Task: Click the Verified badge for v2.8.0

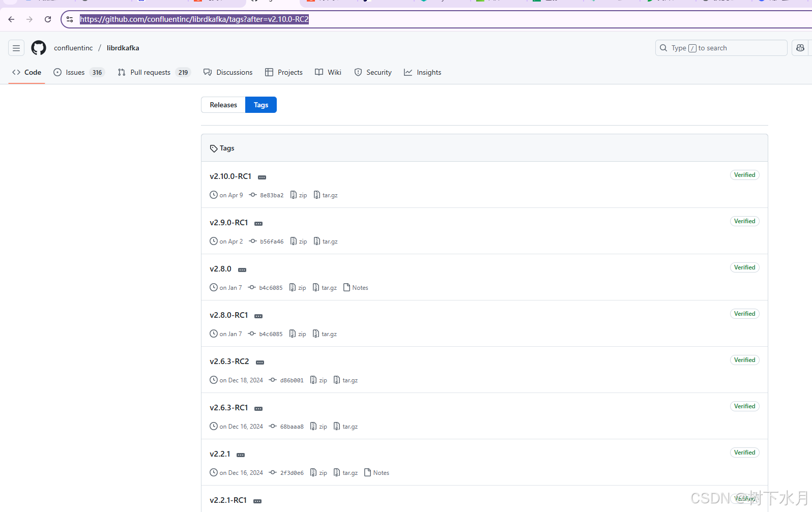Action: 744,267
